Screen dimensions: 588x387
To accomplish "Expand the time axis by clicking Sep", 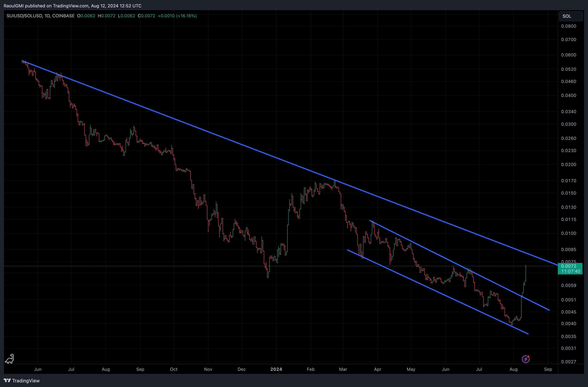I will [x=548, y=369].
